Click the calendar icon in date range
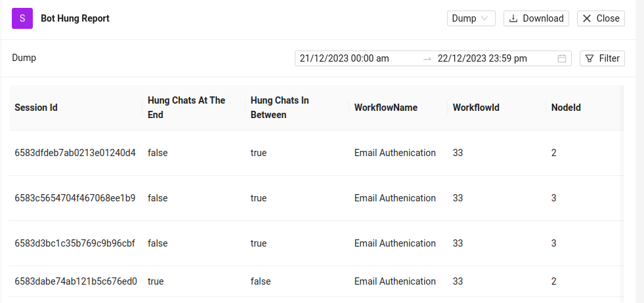This screenshot has height=303, width=644. (x=562, y=58)
